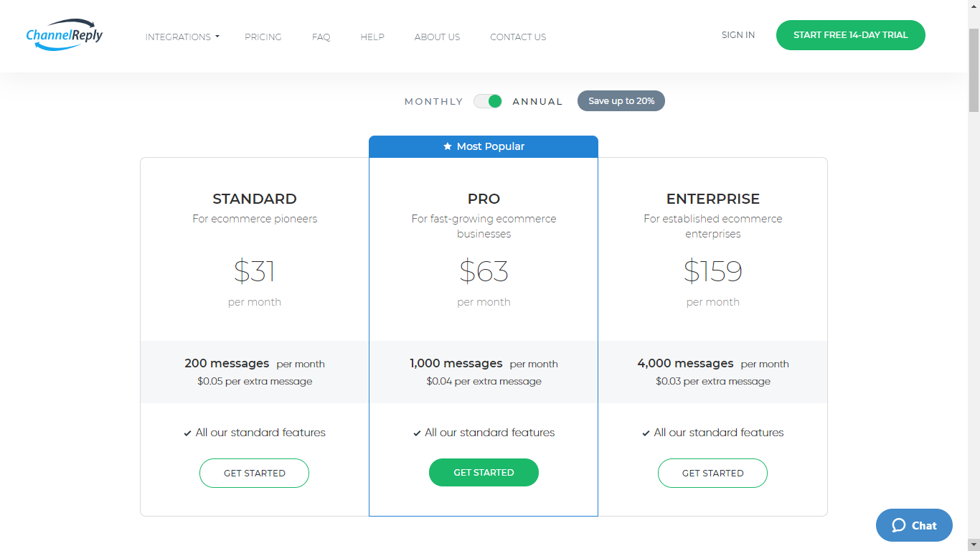Viewport: 980px width, 551px height.
Task: Click the star icon in Most Popular banner
Action: (x=448, y=146)
